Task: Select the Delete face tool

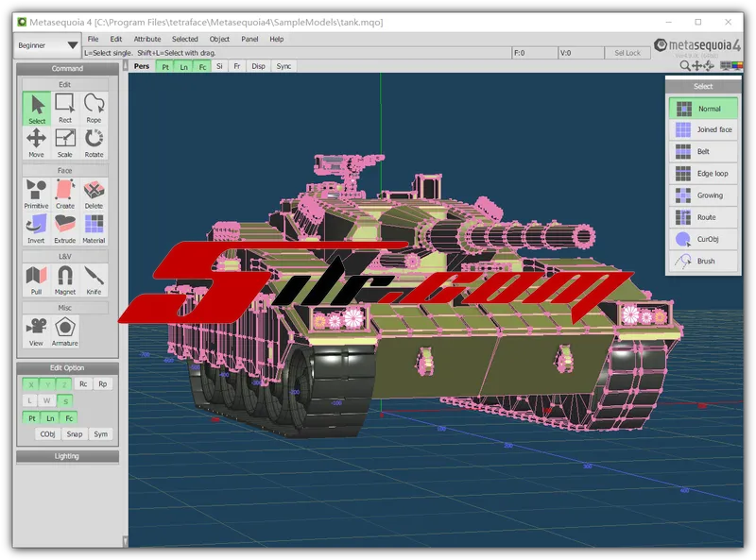Action: pos(94,195)
